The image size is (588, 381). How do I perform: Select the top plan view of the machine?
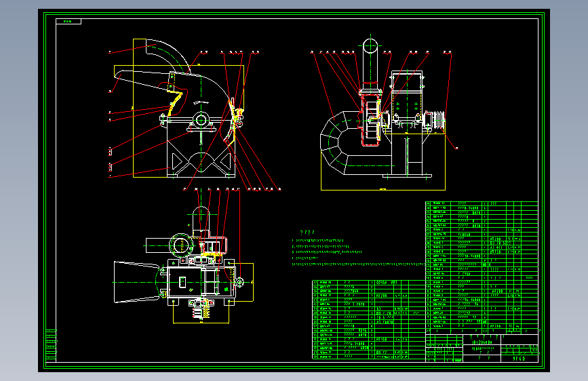184,265
